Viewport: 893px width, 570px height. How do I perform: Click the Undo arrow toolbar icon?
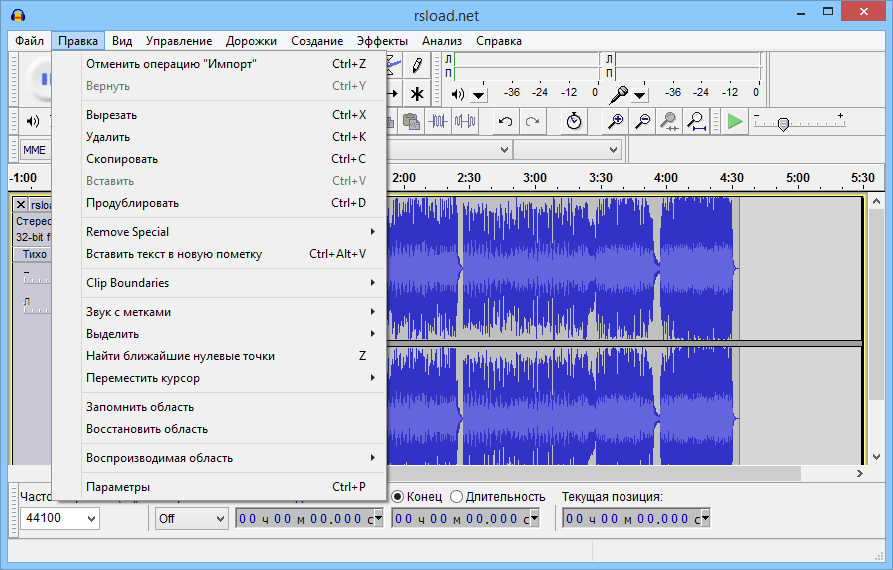505,121
